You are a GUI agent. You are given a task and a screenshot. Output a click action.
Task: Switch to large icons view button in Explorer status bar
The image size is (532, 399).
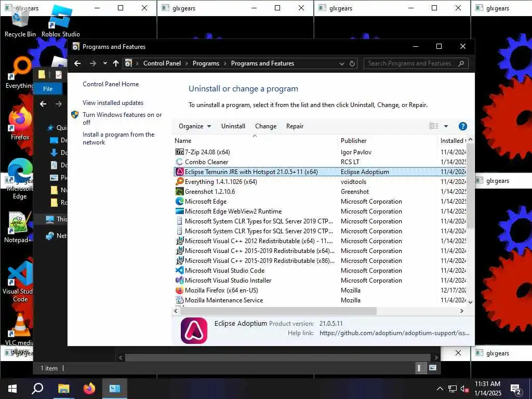[x=433, y=368]
